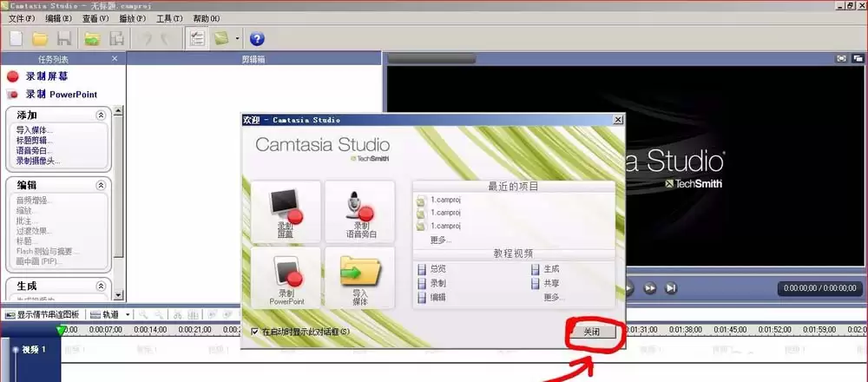
Task: Open the 编辑 tutorial video
Action: 431,297
